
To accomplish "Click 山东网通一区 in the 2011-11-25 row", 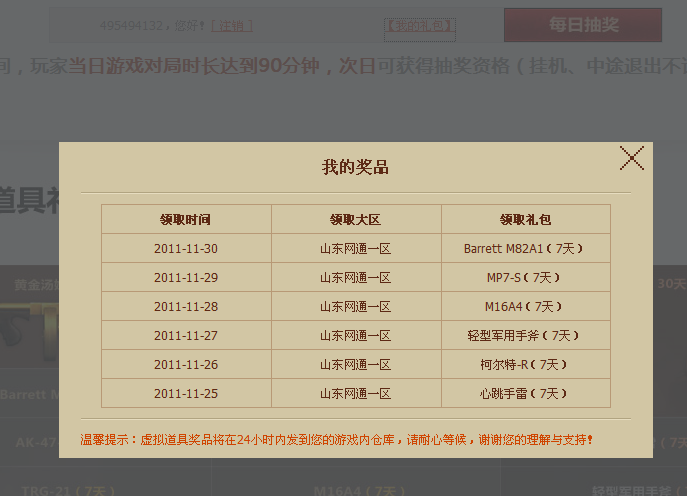I will pyautogui.click(x=355, y=393).
